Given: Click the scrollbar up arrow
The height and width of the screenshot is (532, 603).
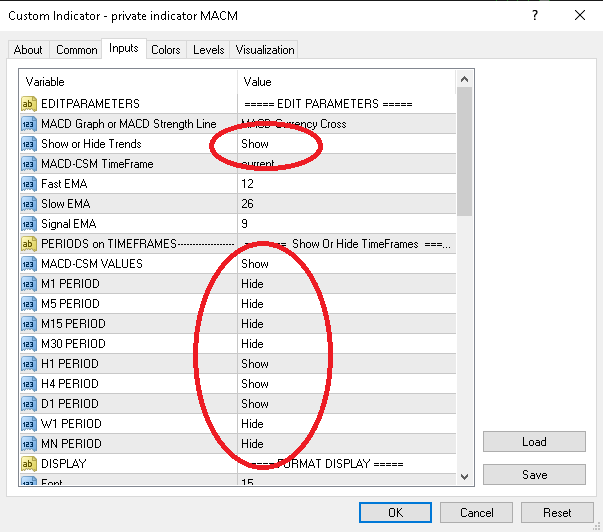Looking at the screenshot, I should click(465, 79).
